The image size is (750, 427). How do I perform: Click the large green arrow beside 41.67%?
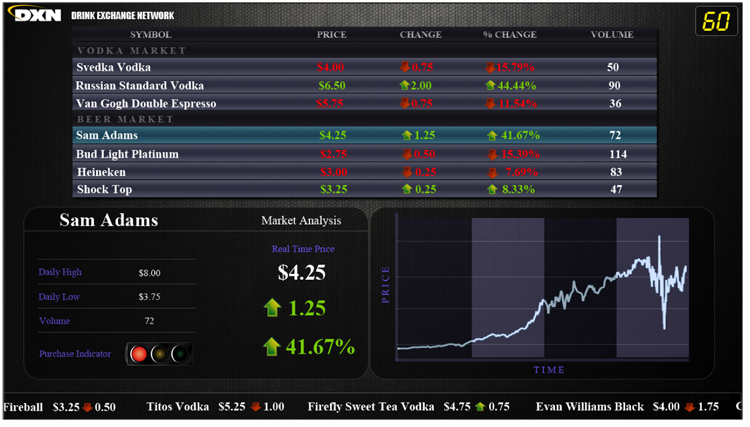click(270, 347)
